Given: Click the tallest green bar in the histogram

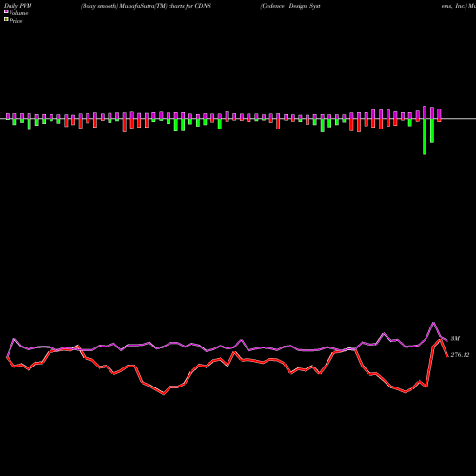Looking at the screenshot, I should tap(425, 137).
